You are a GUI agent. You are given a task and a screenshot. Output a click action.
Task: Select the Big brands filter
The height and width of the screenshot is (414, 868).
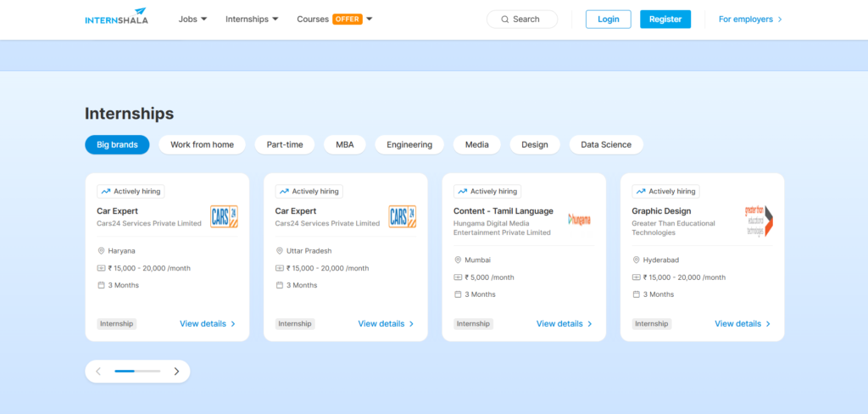117,145
